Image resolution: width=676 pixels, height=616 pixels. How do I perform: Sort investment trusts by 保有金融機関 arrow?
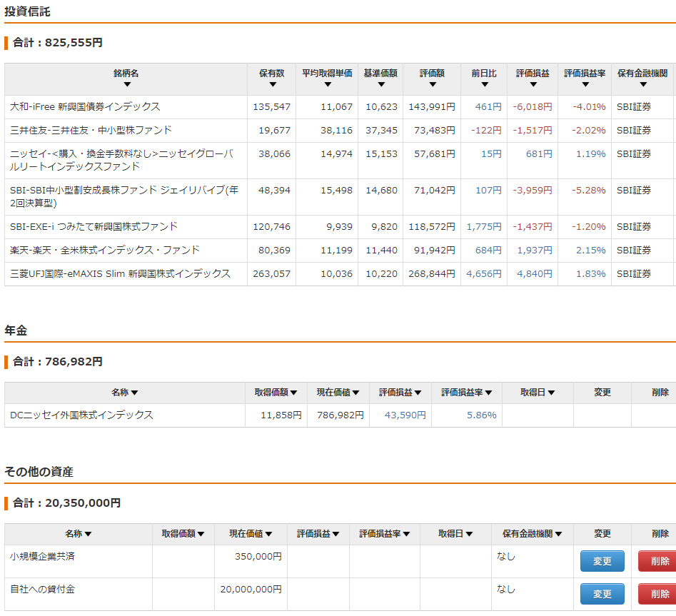643,85
